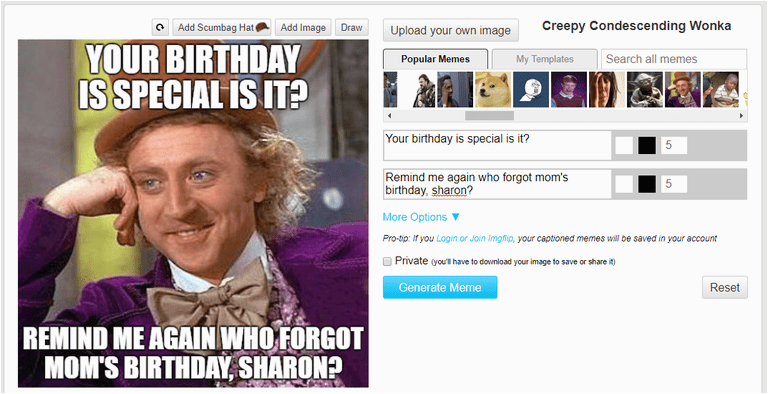Choose the Condescending Wonka thumbnail
This screenshot has height=394, width=768.
pyautogui.click(x=683, y=90)
